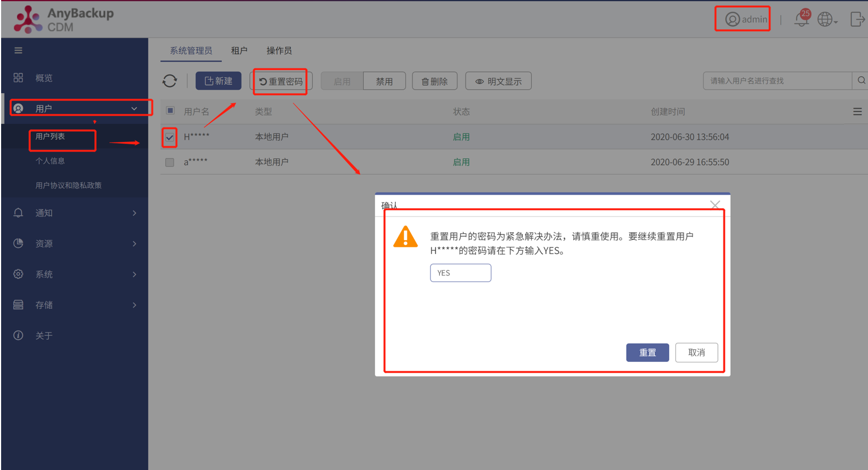Click the YES confirmation input field

click(460, 273)
